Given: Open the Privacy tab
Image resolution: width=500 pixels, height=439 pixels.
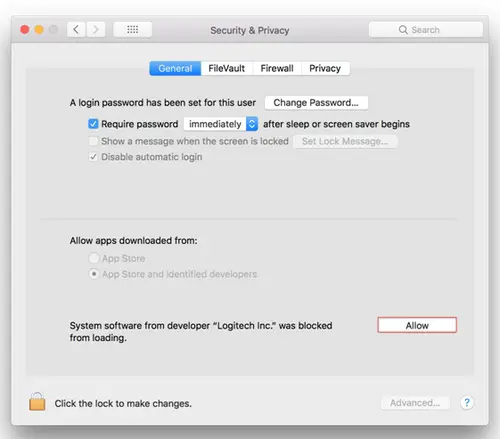Looking at the screenshot, I should (x=325, y=68).
